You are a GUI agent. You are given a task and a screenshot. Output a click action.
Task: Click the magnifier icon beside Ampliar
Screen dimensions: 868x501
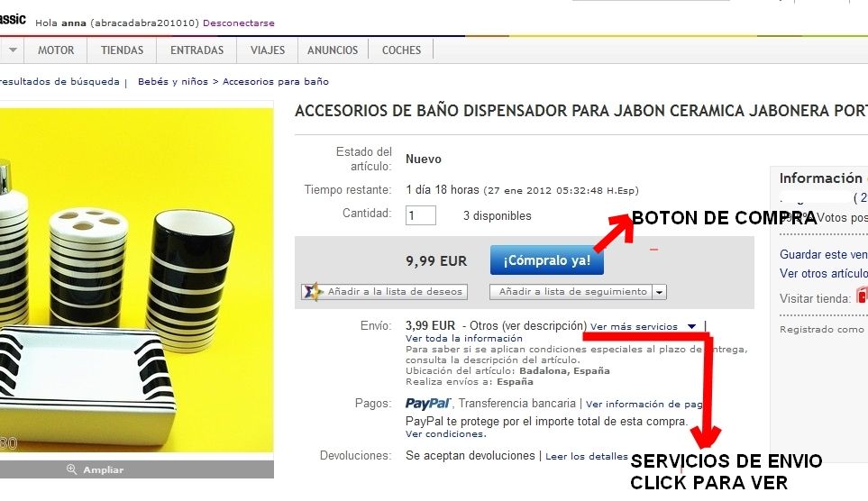tap(71, 469)
